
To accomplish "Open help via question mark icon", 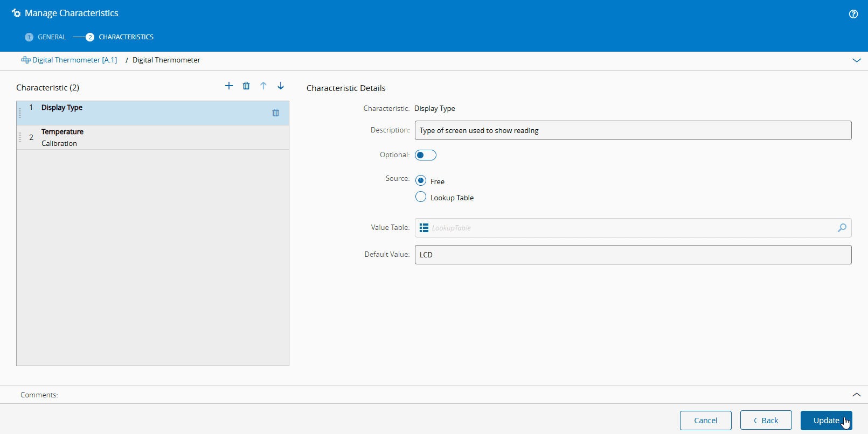I will coord(853,14).
